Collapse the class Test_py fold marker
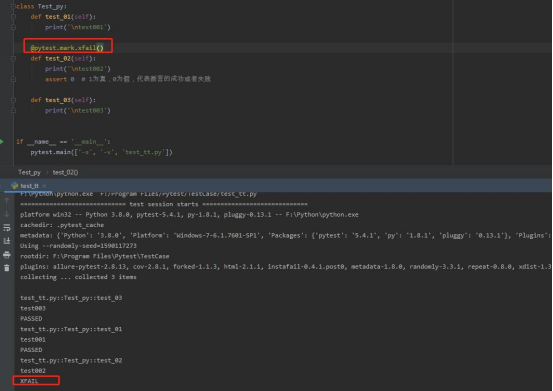The height and width of the screenshot is (391, 553). (x=13, y=6)
